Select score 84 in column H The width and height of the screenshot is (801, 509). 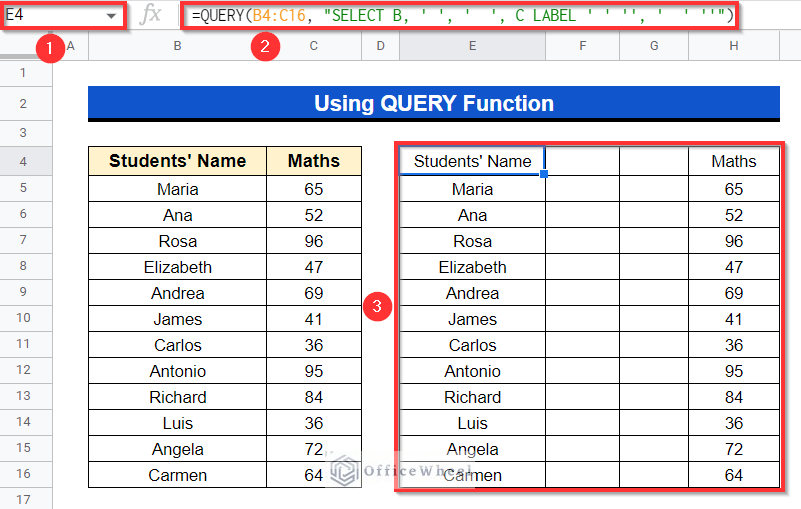click(734, 398)
